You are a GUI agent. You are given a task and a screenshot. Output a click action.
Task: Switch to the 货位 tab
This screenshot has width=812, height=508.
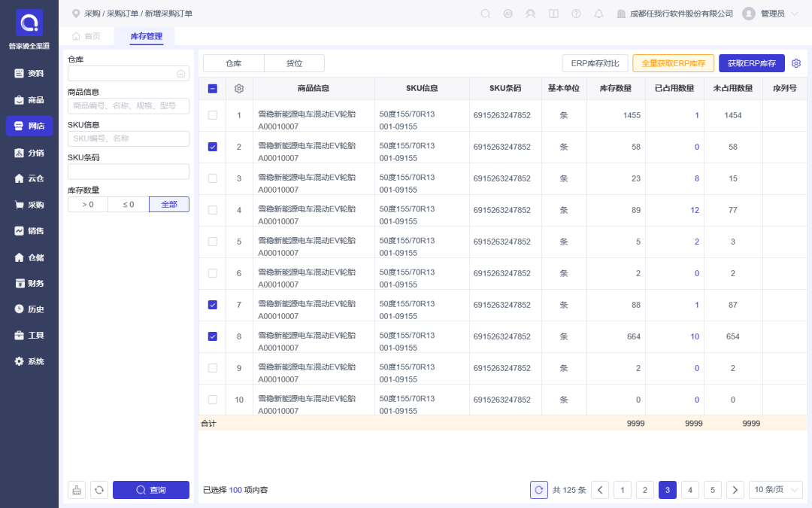point(294,63)
